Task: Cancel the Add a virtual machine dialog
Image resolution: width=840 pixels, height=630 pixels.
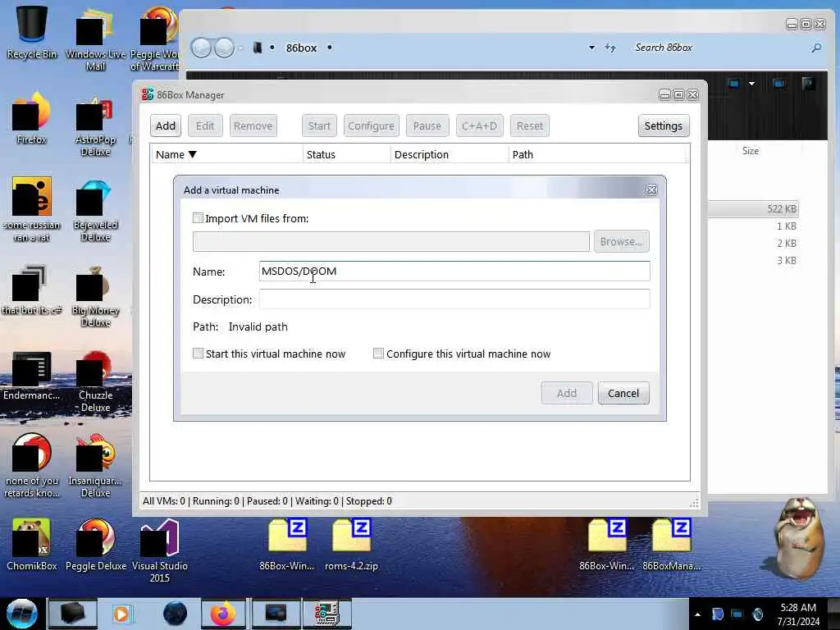Action: pos(623,393)
